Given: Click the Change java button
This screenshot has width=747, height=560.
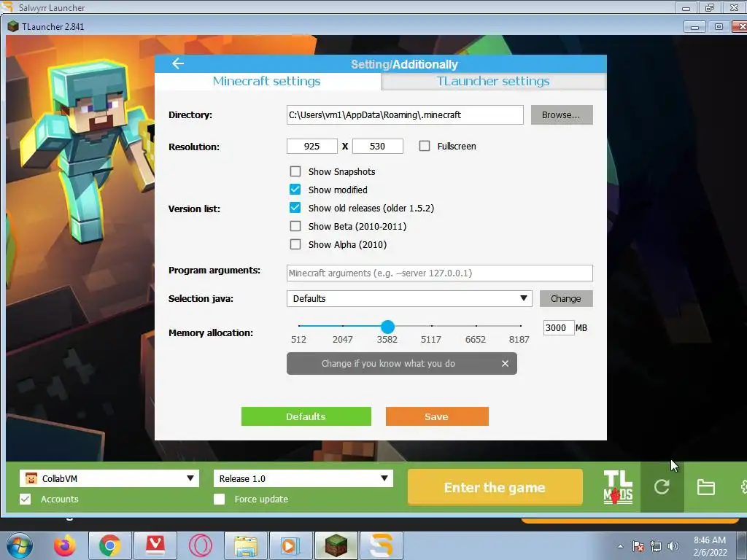Looking at the screenshot, I should tap(566, 298).
